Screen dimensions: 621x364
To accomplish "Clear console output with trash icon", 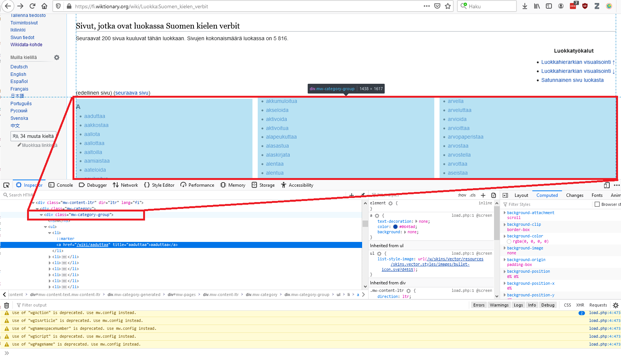I will point(6,305).
